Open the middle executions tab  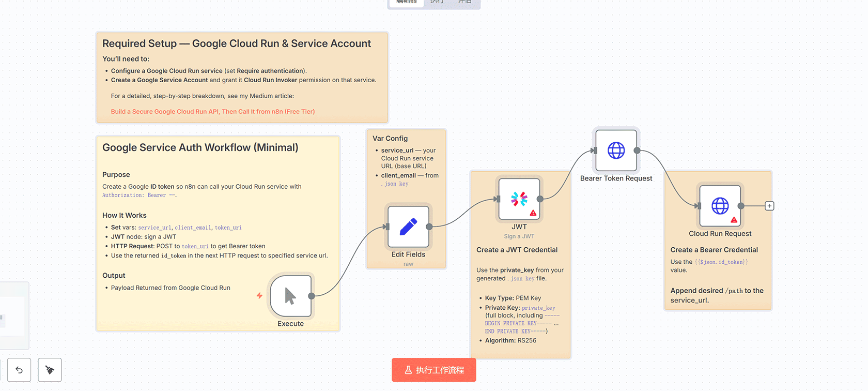[x=437, y=2]
